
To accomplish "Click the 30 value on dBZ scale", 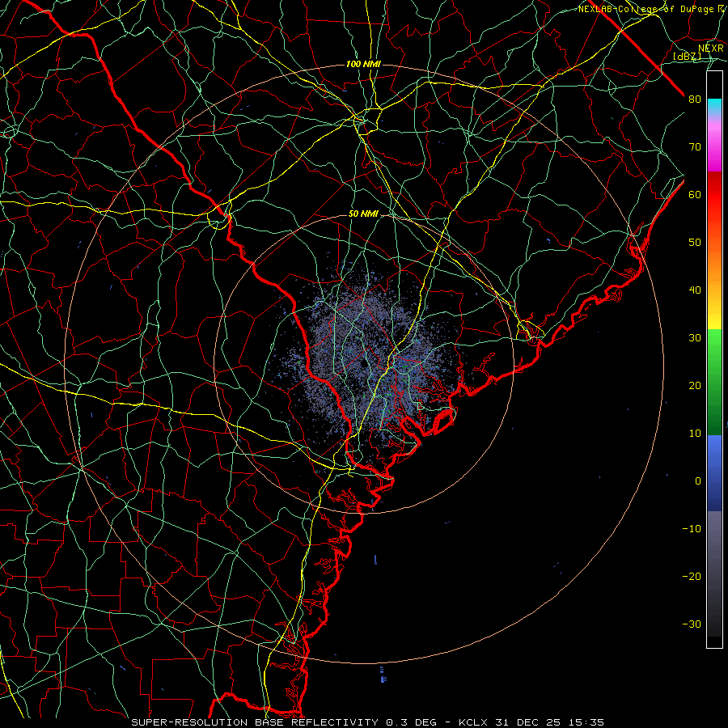I will point(695,337).
